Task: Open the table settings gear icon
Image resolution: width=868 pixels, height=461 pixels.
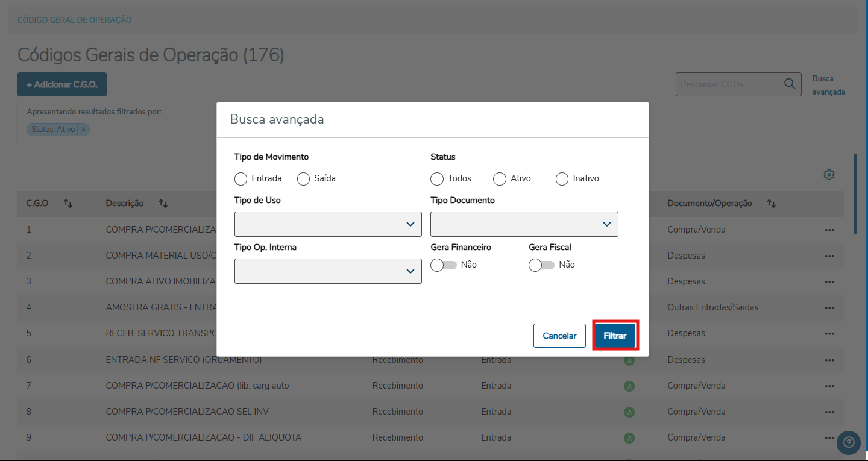Action: 829,175
